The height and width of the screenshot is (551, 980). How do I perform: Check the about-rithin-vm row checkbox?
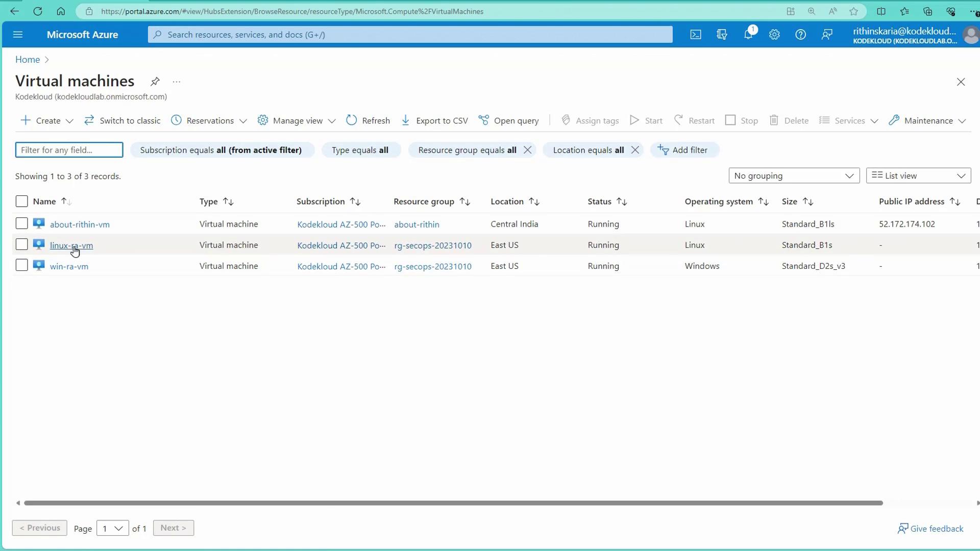(21, 223)
